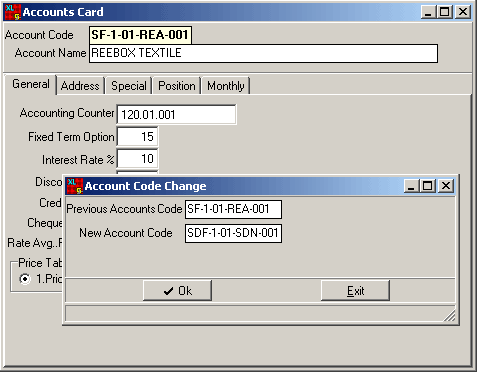Confirm with the Ok button
The width and height of the screenshot is (477, 372).
pos(177,291)
